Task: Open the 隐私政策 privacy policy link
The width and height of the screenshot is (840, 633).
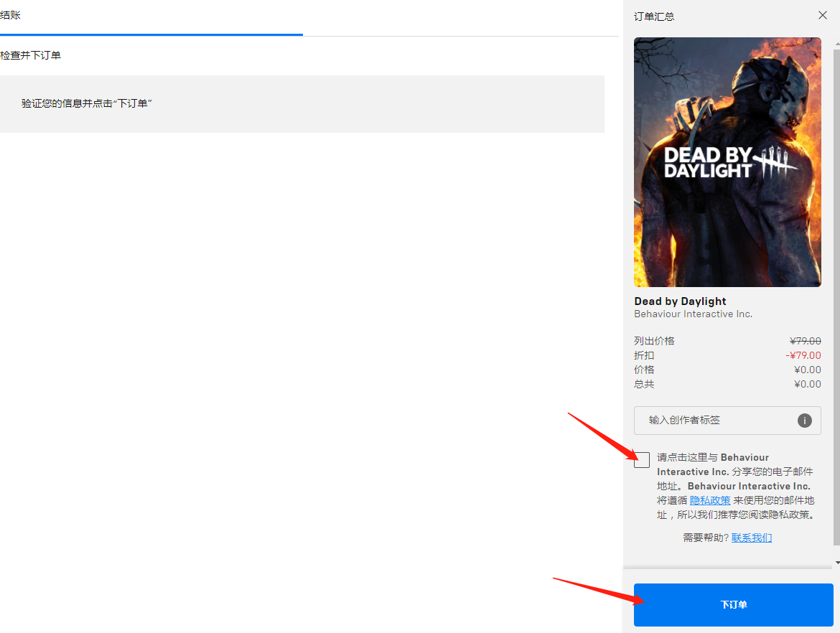Action: point(710,500)
